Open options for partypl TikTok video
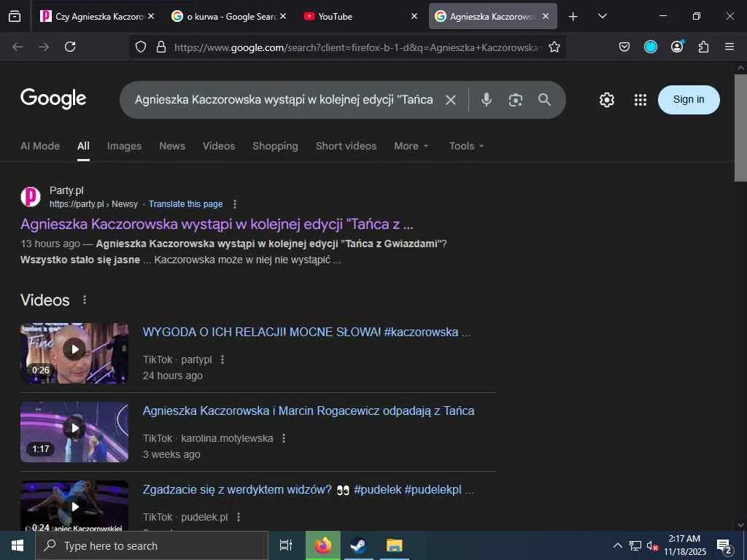Image resolution: width=747 pixels, height=560 pixels. coord(222,359)
